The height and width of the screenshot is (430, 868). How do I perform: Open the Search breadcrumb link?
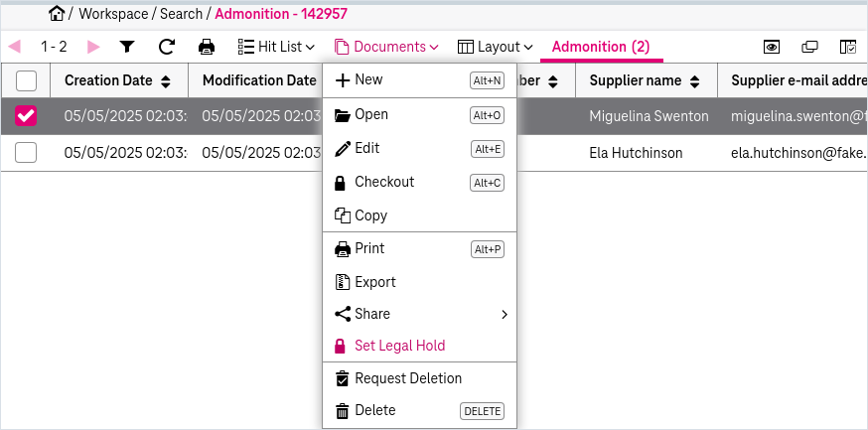click(x=181, y=14)
